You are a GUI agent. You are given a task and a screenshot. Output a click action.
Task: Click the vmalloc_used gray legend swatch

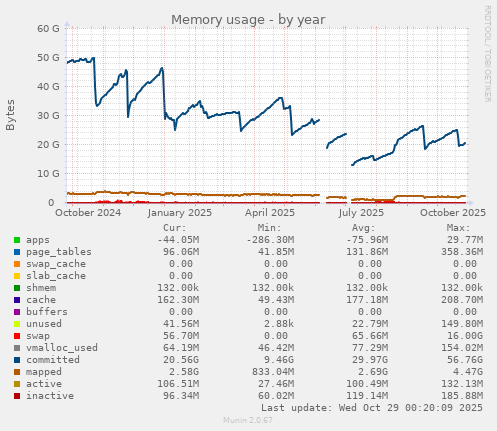(17, 348)
